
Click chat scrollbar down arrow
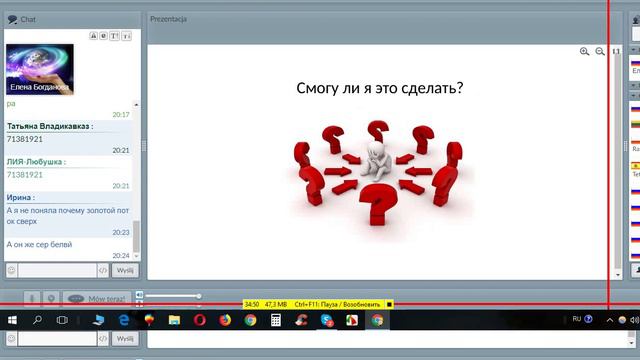tap(136, 256)
